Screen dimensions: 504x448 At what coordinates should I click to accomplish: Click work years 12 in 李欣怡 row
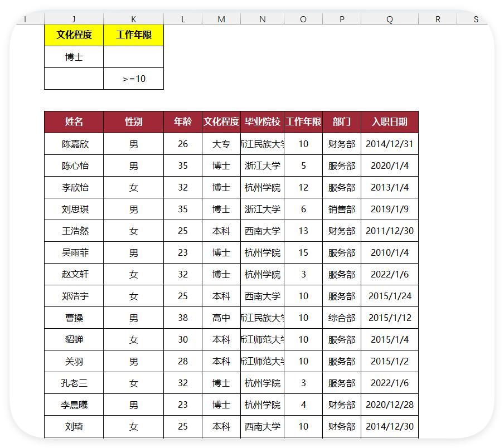(x=303, y=188)
